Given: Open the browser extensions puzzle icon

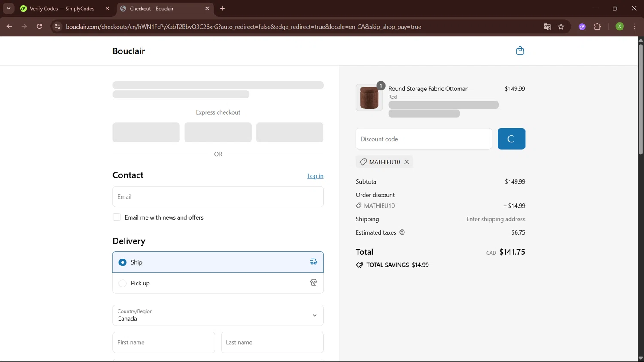Looking at the screenshot, I should click(x=597, y=27).
